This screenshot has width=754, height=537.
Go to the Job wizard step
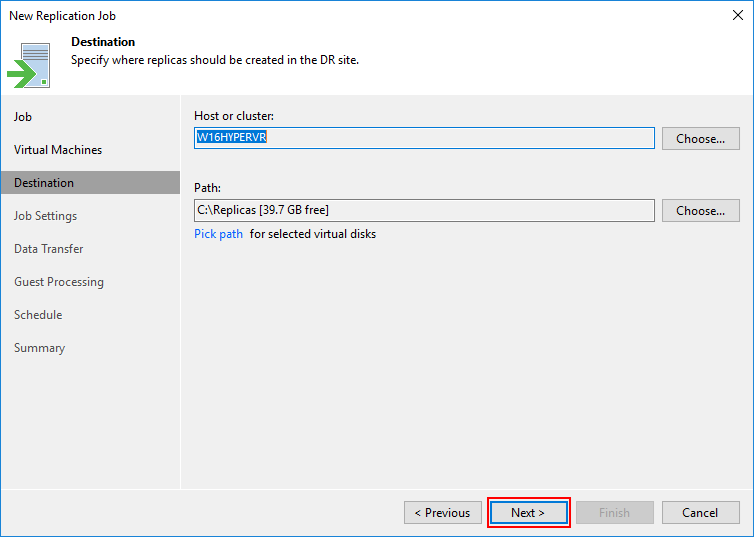[x=23, y=117]
